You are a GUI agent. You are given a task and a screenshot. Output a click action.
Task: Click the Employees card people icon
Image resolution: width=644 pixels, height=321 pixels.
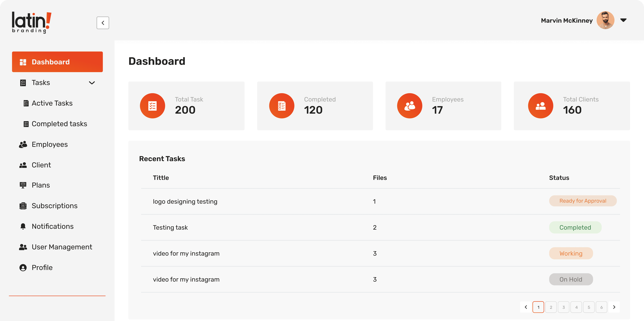(409, 106)
